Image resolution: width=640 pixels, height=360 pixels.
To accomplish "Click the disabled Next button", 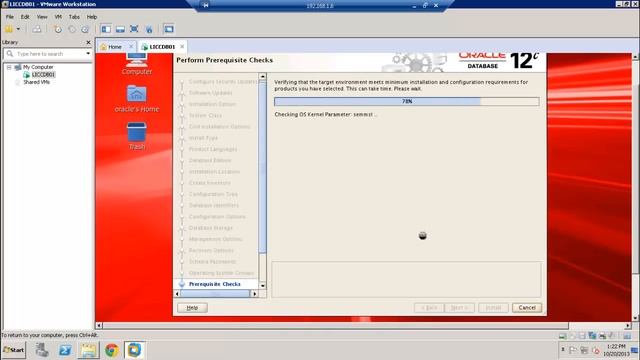I will point(460,307).
